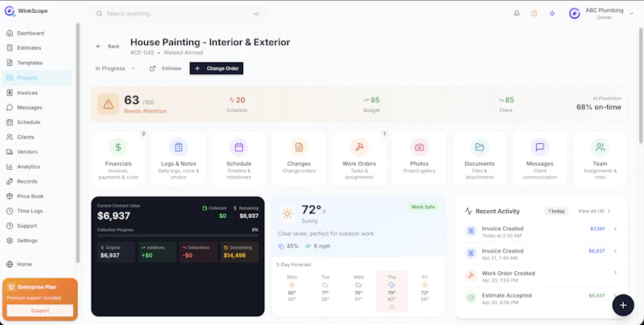Expand the Work Order Created entry chevron
Screen dimensions: 644x325
615,273
